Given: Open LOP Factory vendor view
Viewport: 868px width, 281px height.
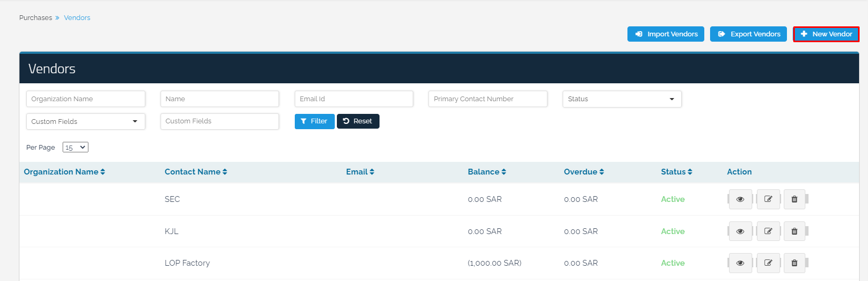Looking at the screenshot, I should tap(740, 263).
